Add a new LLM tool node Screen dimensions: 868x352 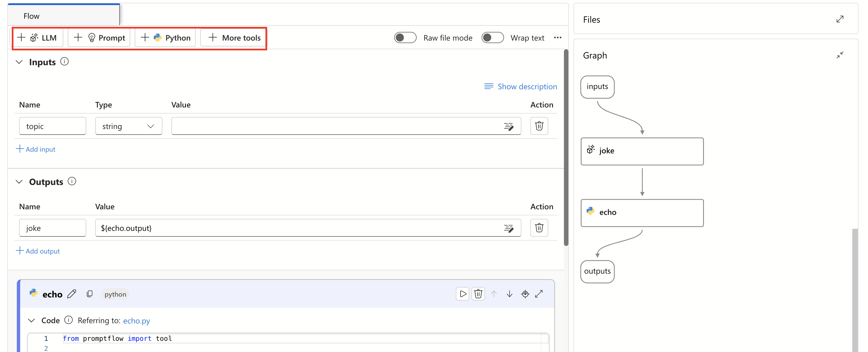point(38,37)
